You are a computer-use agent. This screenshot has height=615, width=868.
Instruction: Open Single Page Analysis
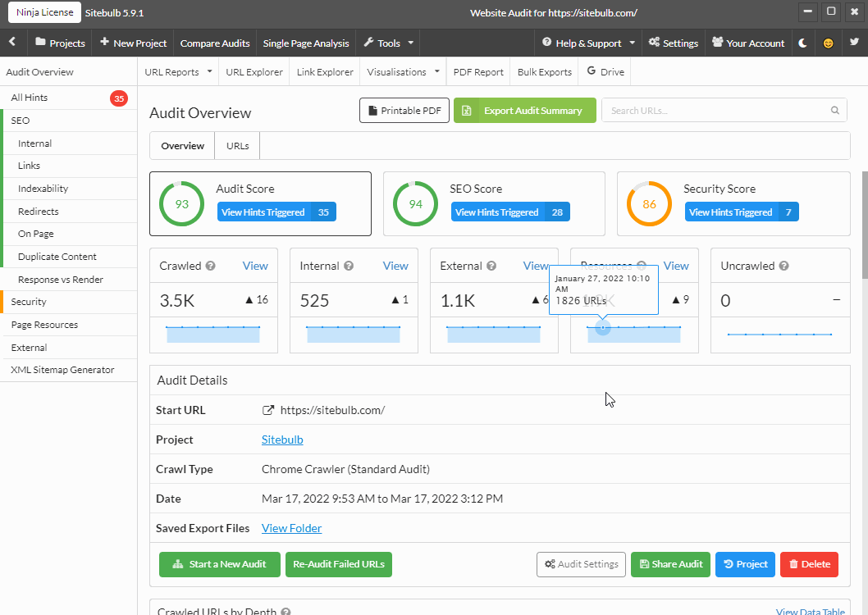[x=305, y=43]
